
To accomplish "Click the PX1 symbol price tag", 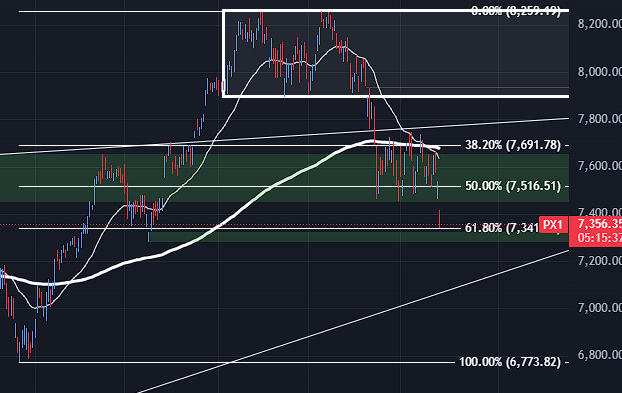I will (553, 225).
